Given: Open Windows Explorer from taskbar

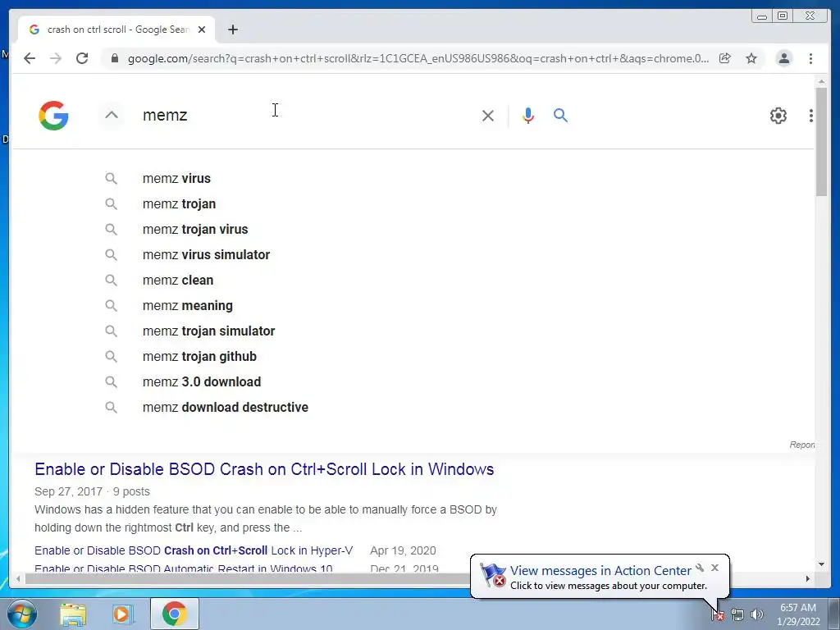Looking at the screenshot, I should (x=73, y=614).
